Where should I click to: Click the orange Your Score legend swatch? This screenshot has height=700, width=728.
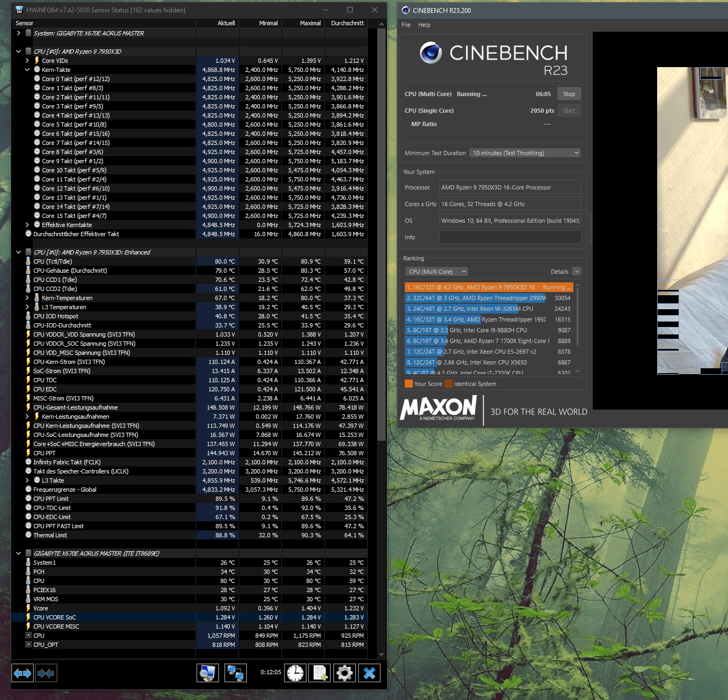coord(409,384)
